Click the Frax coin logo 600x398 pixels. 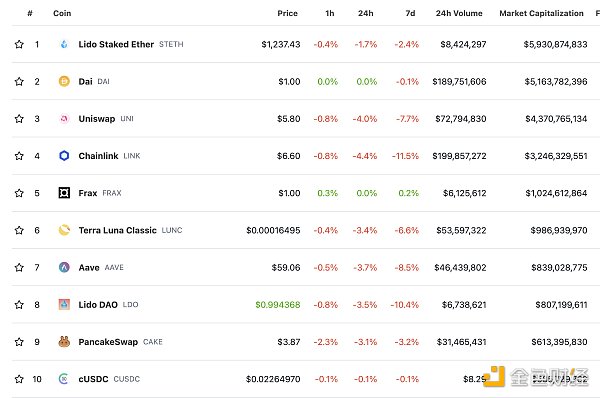[64, 193]
